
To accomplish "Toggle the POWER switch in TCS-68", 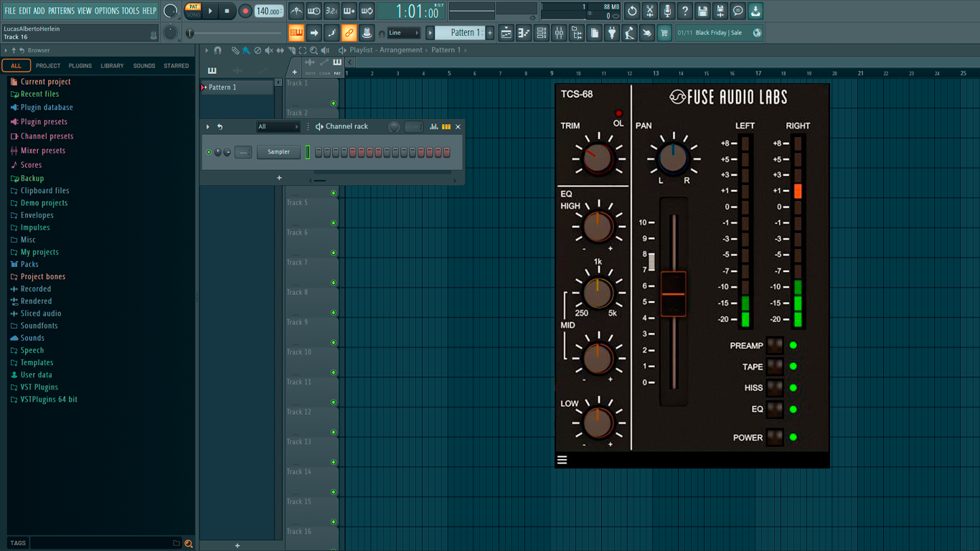I will click(775, 437).
